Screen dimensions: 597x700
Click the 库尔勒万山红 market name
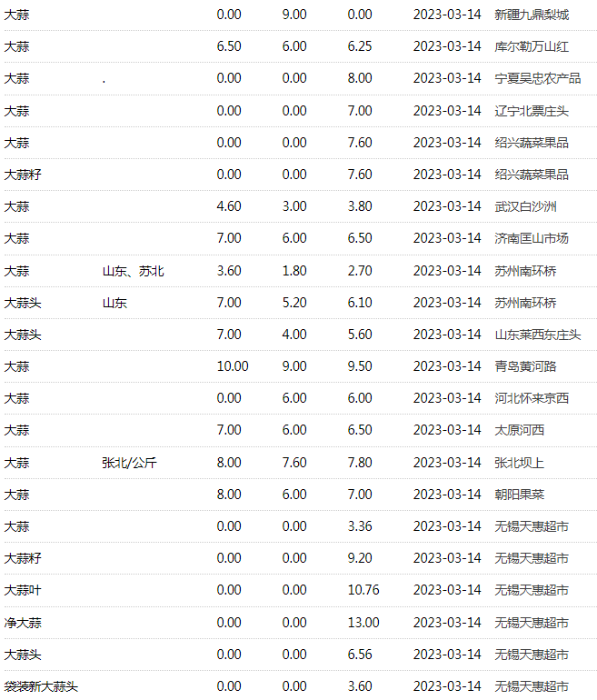pyautogui.click(x=532, y=46)
